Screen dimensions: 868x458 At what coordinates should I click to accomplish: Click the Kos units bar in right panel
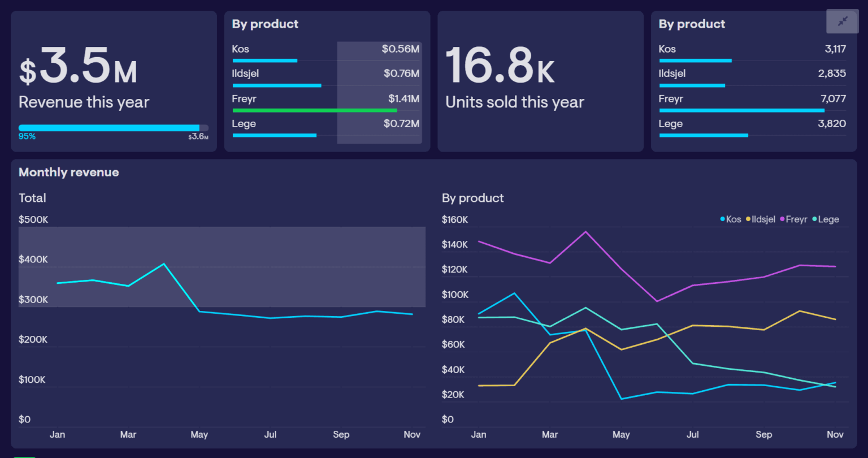pyautogui.click(x=695, y=61)
